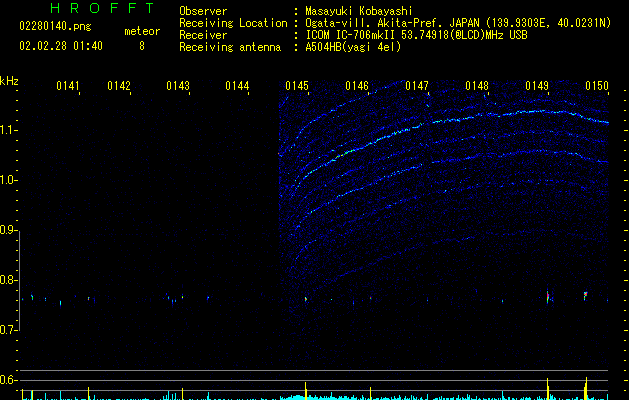Click the 0144 time marker
This screenshot has height=400, width=629.
coord(237,86)
